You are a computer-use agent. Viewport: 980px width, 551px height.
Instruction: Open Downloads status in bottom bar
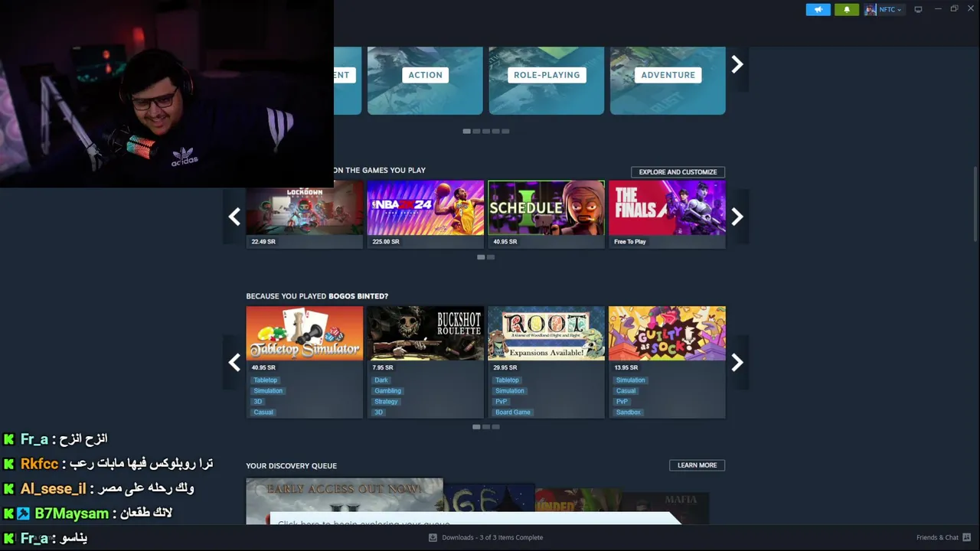pos(492,537)
